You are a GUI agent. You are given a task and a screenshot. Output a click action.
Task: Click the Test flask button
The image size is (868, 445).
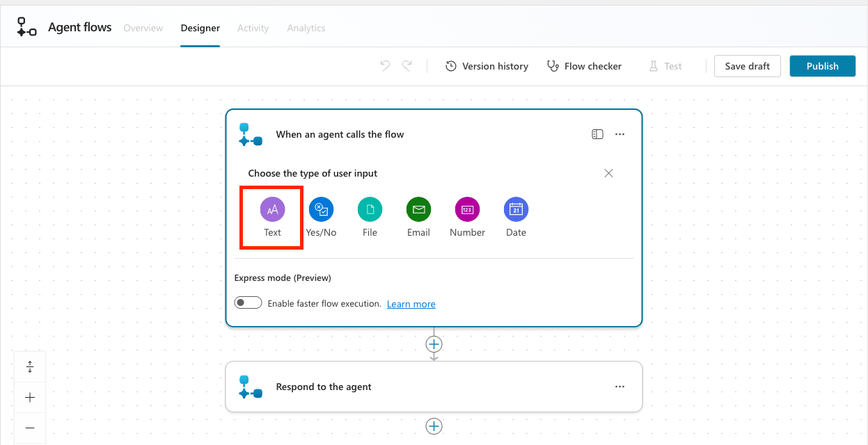[665, 66]
